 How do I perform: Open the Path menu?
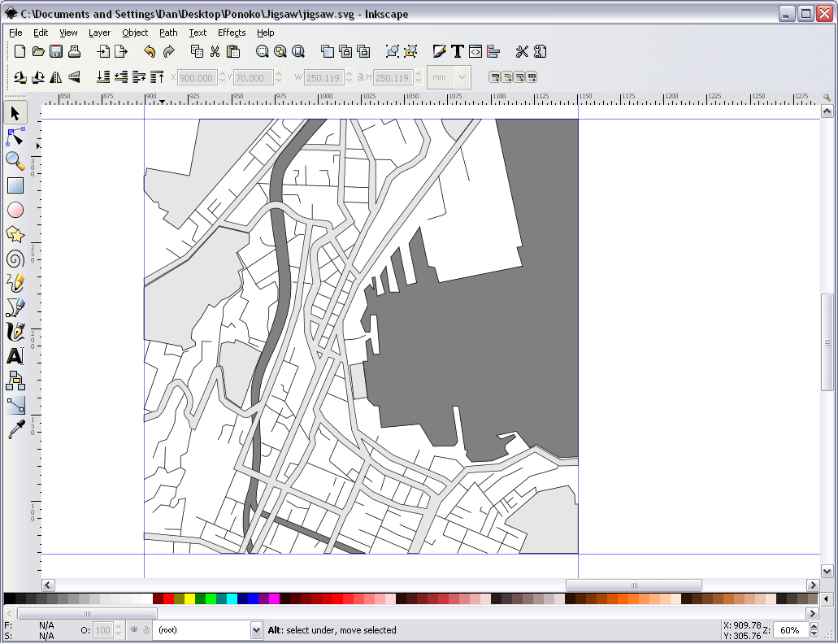pyautogui.click(x=167, y=33)
